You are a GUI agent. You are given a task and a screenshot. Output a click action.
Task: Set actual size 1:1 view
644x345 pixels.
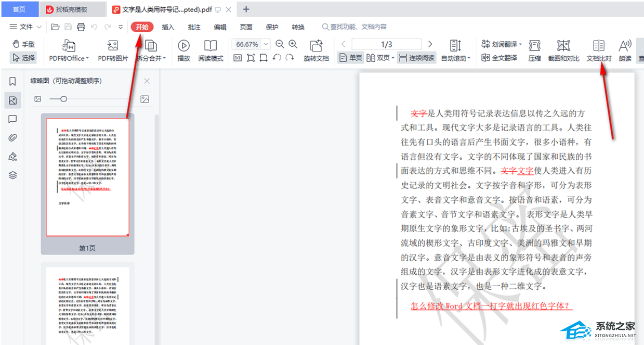point(238,58)
